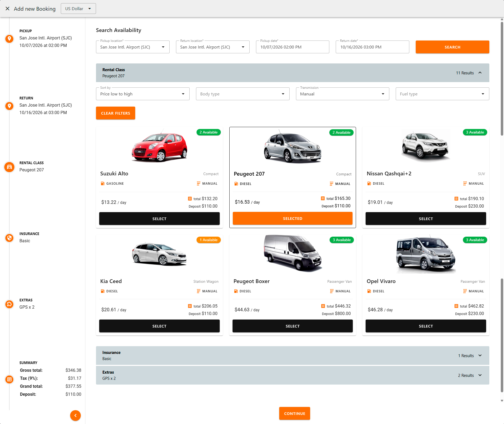Click the Opel Vivaro van image
The image size is (504, 424).
coord(426,255)
